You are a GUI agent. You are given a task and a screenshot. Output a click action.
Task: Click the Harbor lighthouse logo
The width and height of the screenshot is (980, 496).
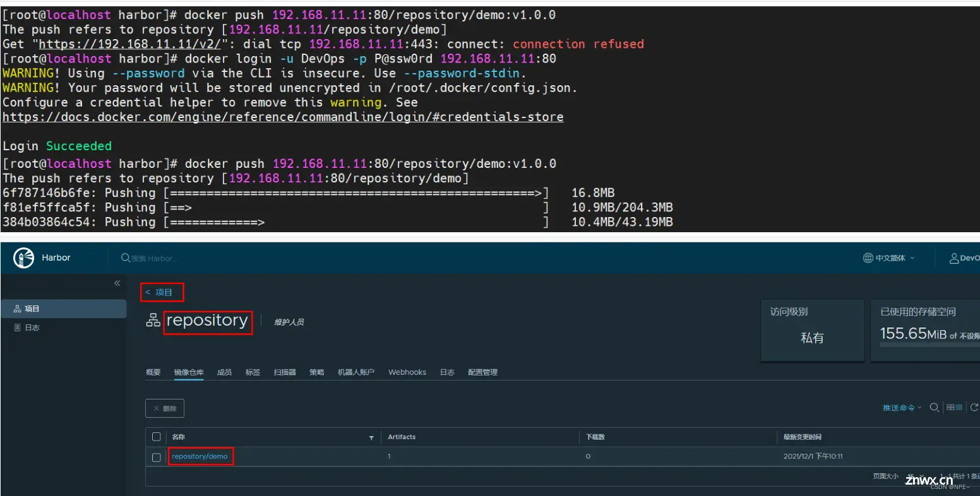click(x=23, y=257)
